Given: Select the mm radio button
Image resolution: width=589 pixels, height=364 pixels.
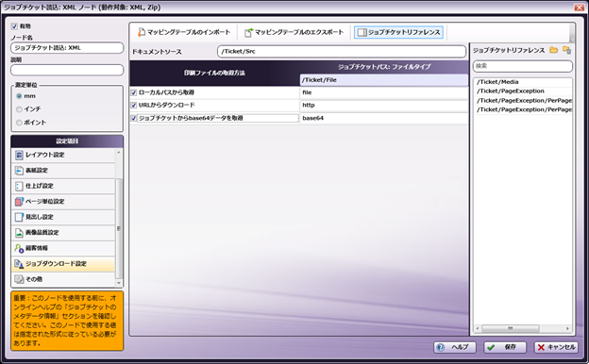Looking at the screenshot, I should (x=19, y=96).
